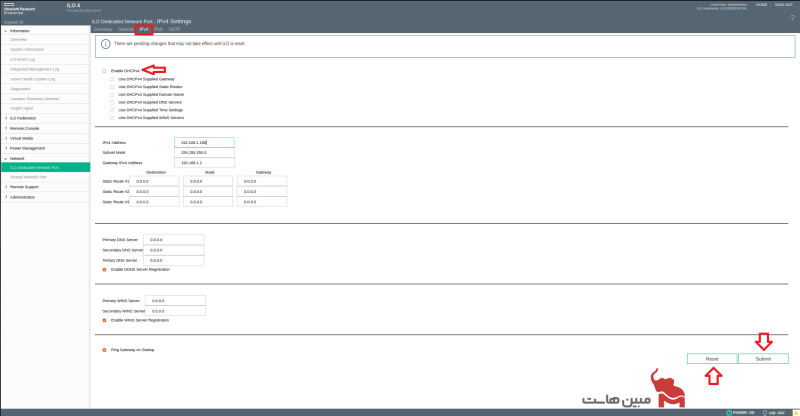Toggle Enable DDNS Server Registration checkbox
Viewport: 800px width, 416px height.
pyautogui.click(x=105, y=270)
